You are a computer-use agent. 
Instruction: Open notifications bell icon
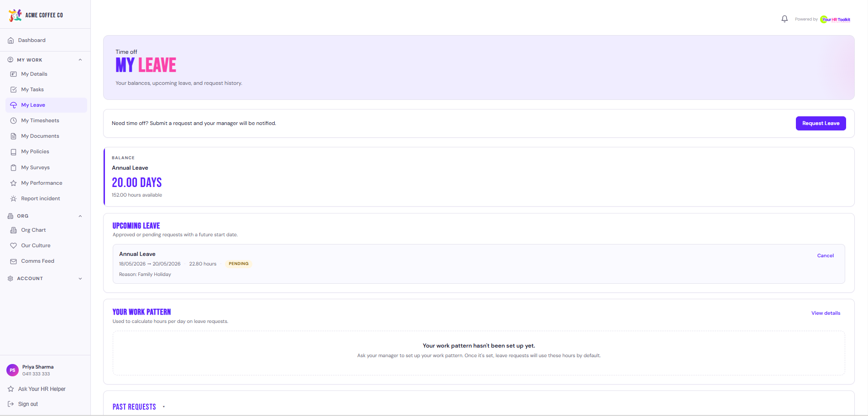[784, 19]
